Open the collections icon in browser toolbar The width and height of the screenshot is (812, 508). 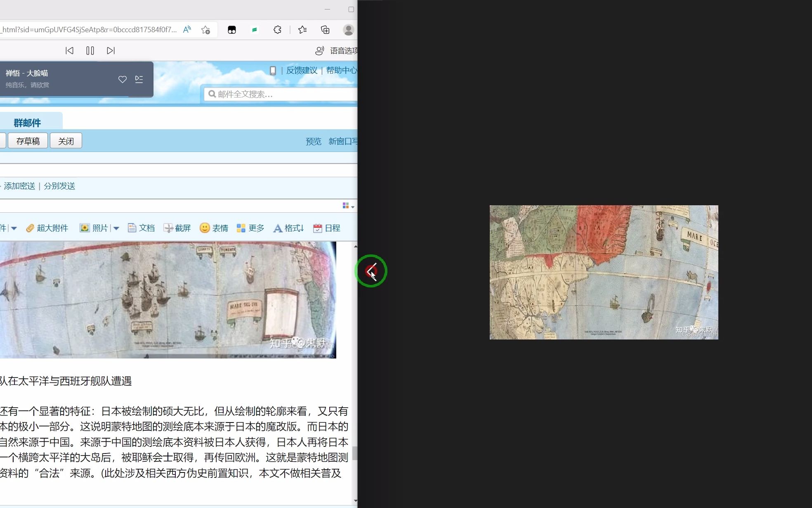point(325,30)
